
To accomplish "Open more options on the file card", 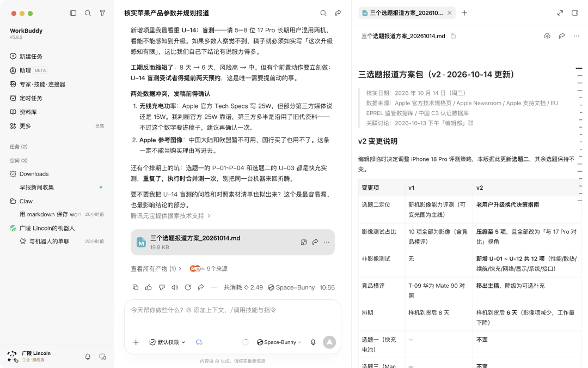I will (x=327, y=242).
